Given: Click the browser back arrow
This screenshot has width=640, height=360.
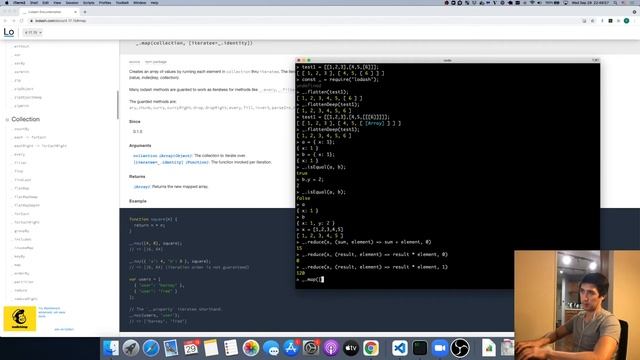Looking at the screenshot, I should point(5,20).
